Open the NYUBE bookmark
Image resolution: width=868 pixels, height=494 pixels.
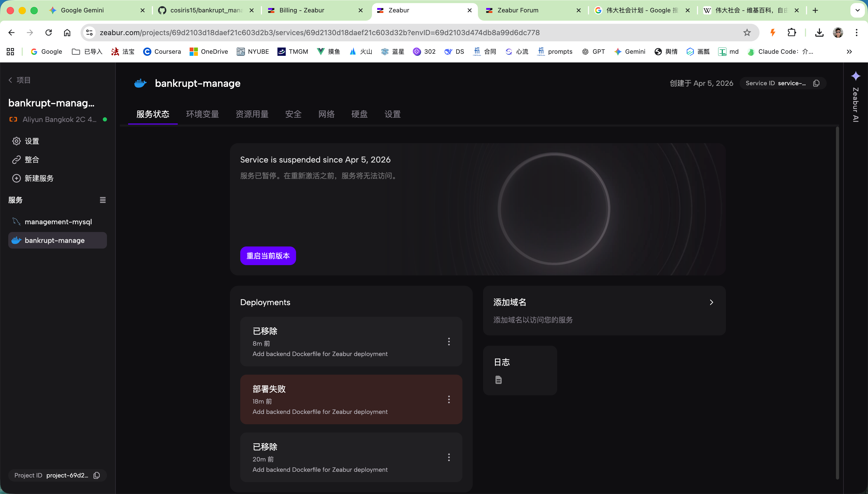pyautogui.click(x=253, y=52)
